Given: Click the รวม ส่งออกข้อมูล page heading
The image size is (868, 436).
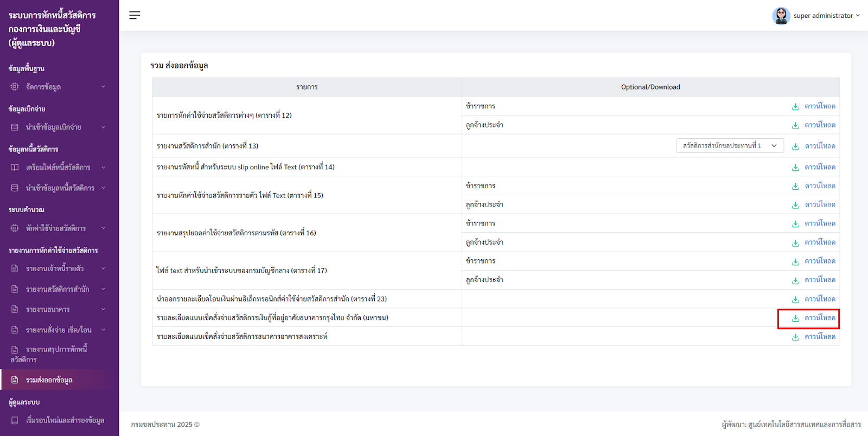Looking at the screenshot, I should click(179, 66).
